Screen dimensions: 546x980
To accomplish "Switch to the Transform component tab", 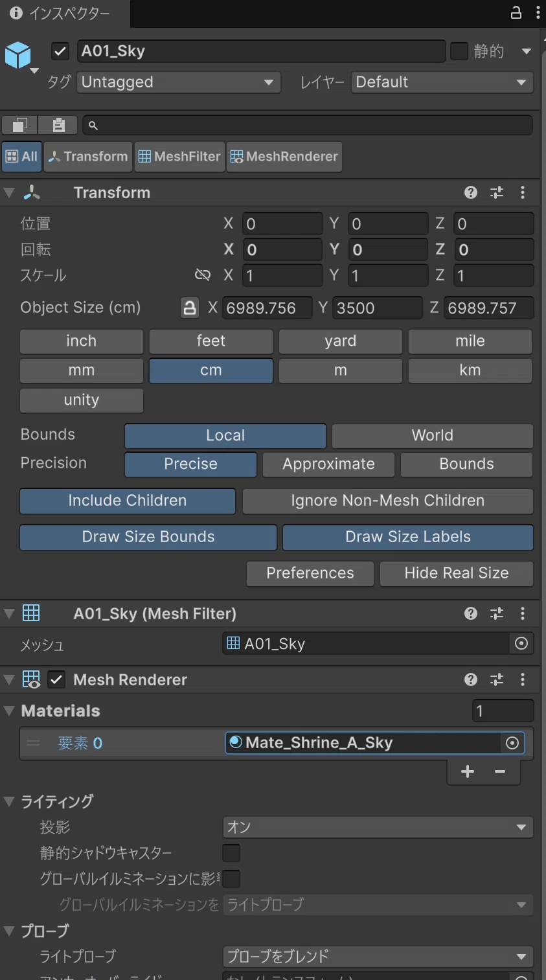I will [x=88, y=157].
